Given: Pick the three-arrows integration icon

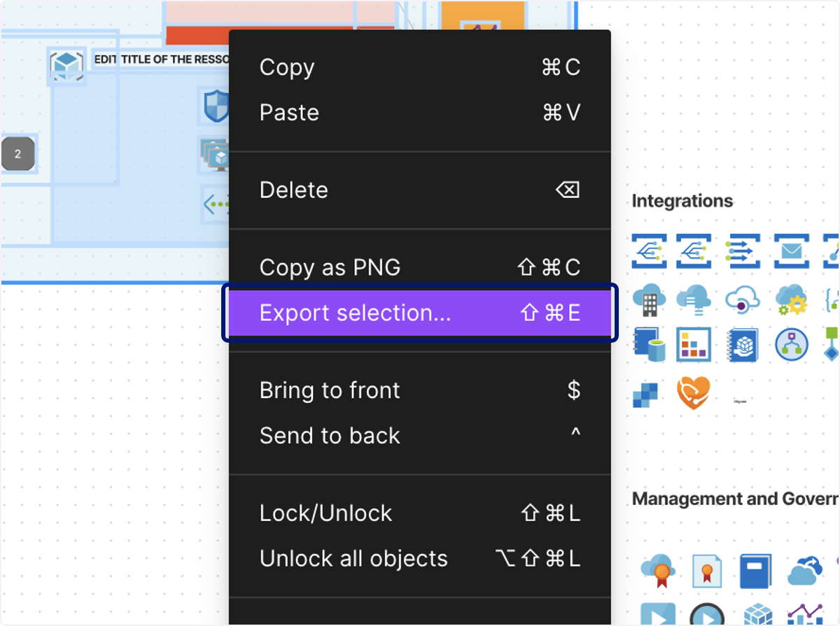Looking at the screenshot, I should point(743,252).
